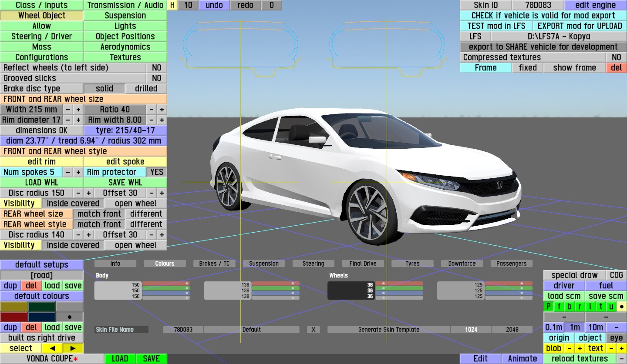The width and height of the screenshot is (627, 364).
Task: Select the previous vehicle arrow beside select
Action: pyautogui.click(x=52, y=348)
